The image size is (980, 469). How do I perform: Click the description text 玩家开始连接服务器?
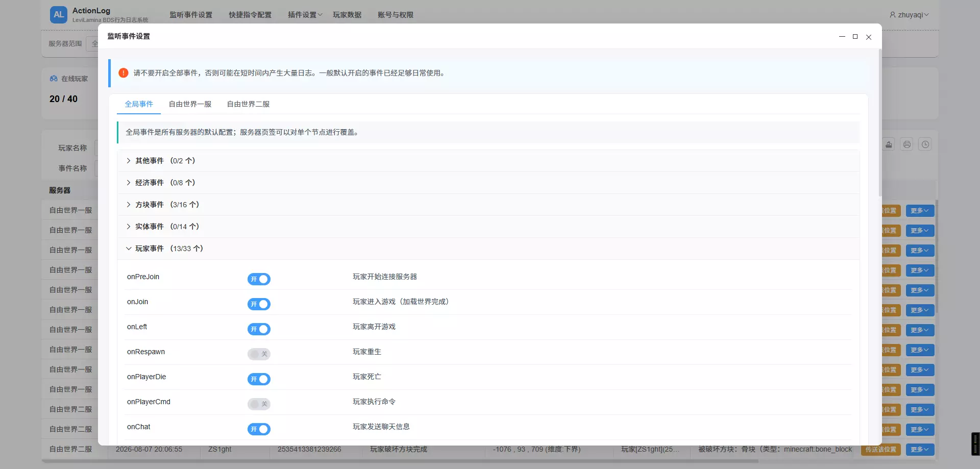(385, 277)
